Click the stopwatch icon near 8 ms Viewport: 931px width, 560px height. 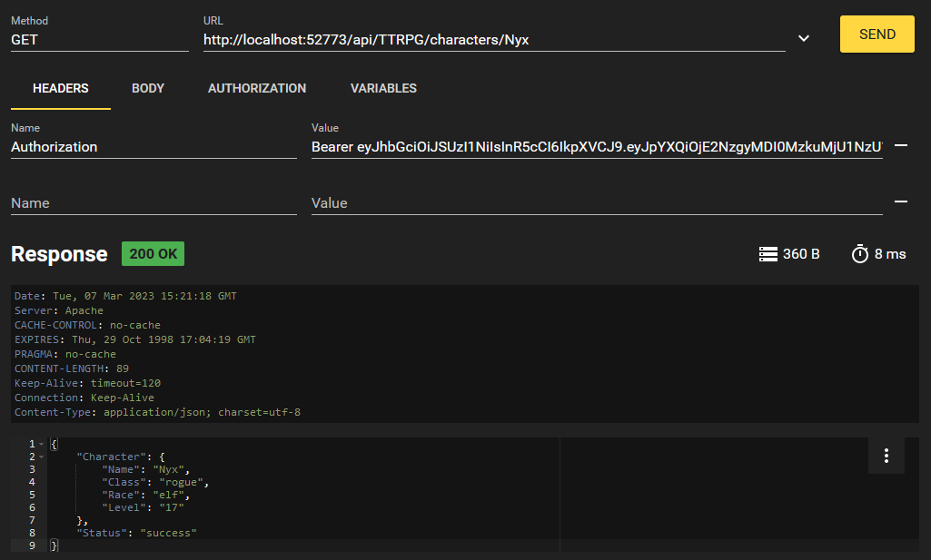pyautogui.click(x=860, y=254)
